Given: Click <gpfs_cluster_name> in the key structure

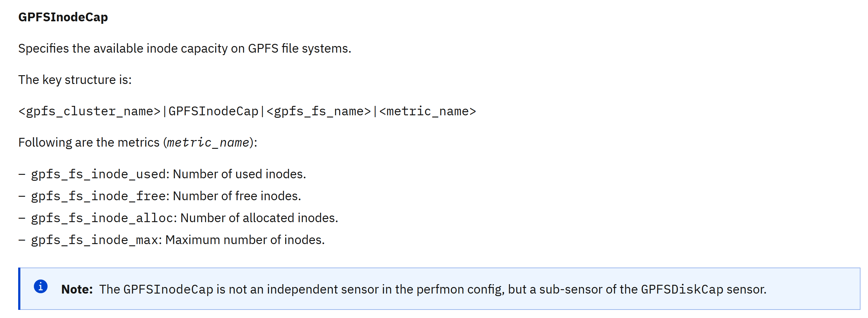Looking at the screenshot, I should click(89, 111).
